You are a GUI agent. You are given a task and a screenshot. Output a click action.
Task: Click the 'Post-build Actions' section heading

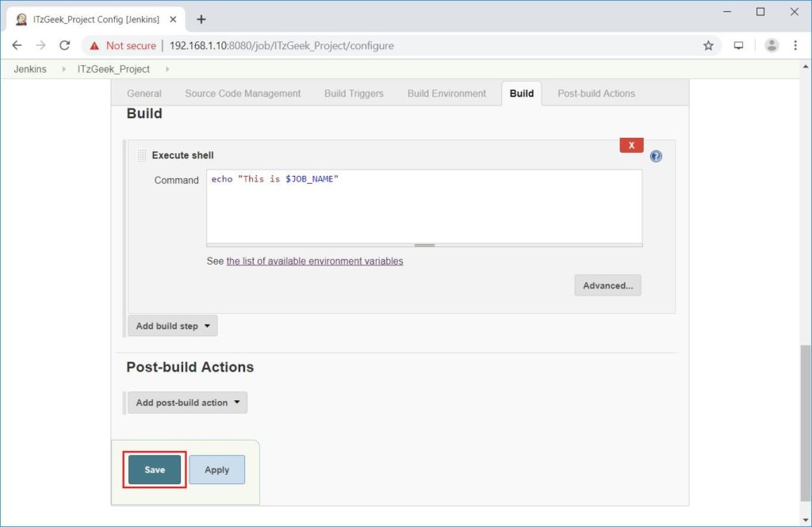190,367
